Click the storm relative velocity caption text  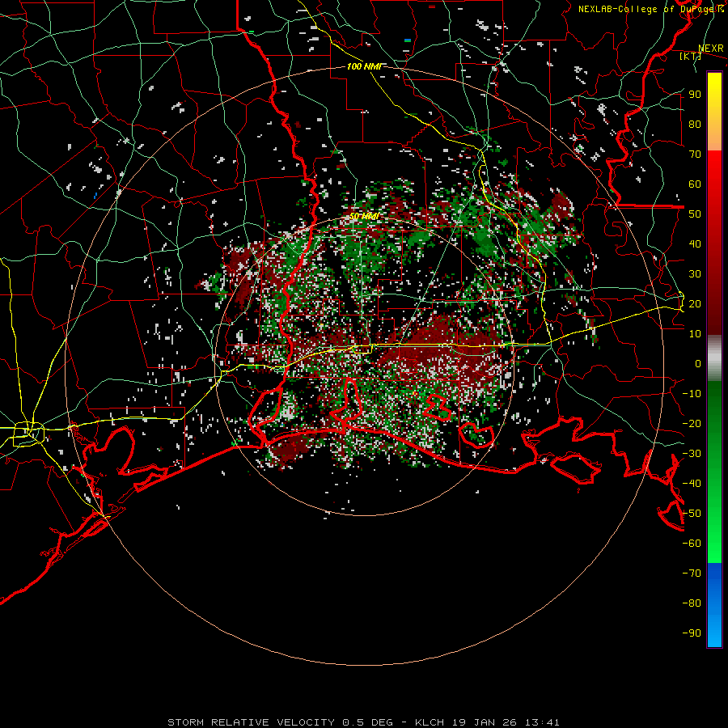(x=363, y=722)
